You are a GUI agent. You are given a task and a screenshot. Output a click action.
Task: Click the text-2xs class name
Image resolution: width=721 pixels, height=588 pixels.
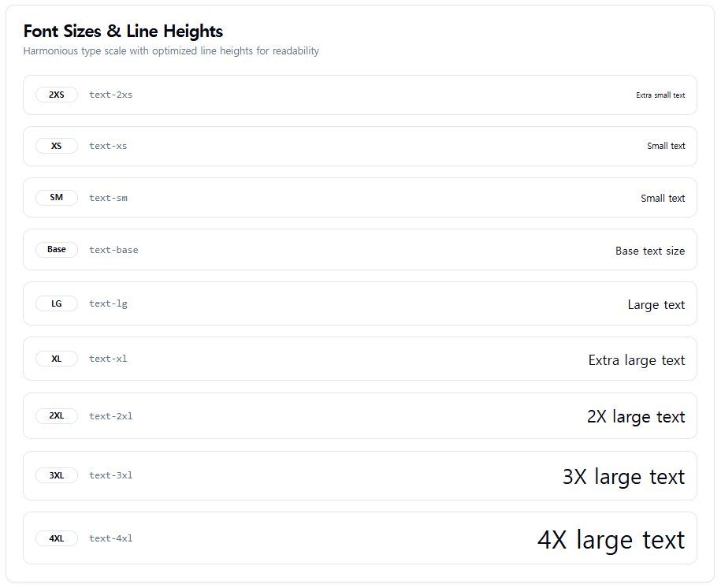[x=111, y=95]
